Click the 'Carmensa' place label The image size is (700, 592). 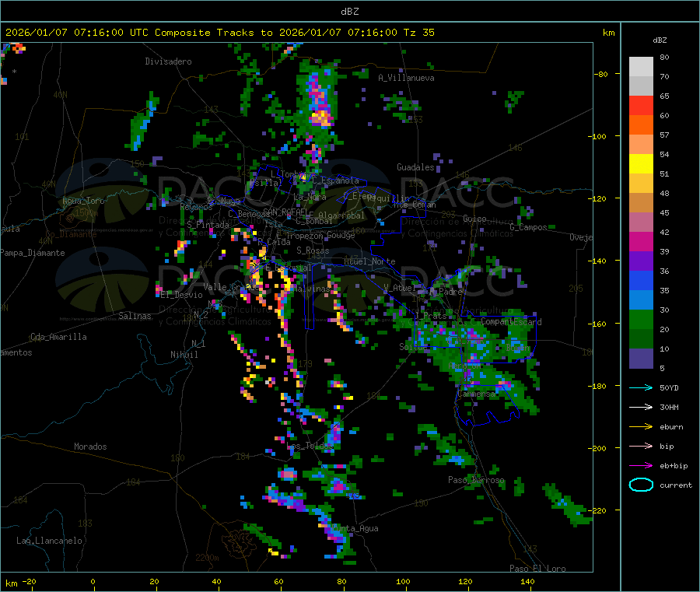pyautogui.click(x=476, y=394)
